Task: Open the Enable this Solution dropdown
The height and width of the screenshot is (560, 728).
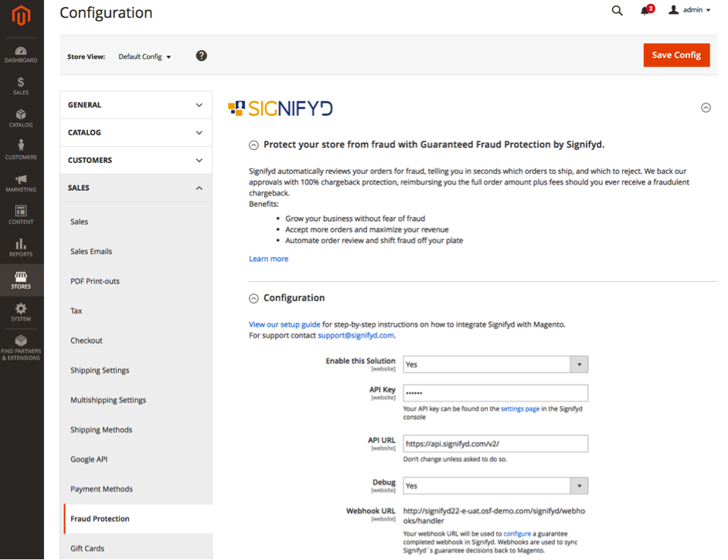Action: 495,364
